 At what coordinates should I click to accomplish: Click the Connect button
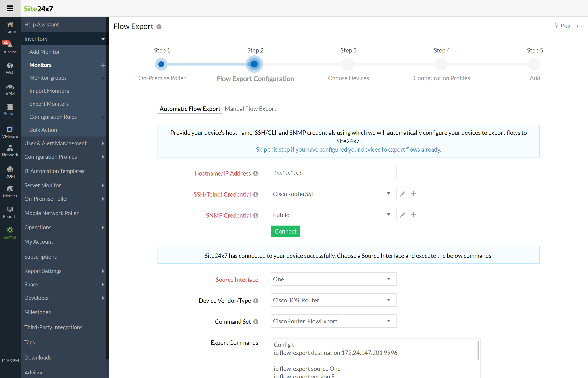pyautogui.click(x=286, y=231)
